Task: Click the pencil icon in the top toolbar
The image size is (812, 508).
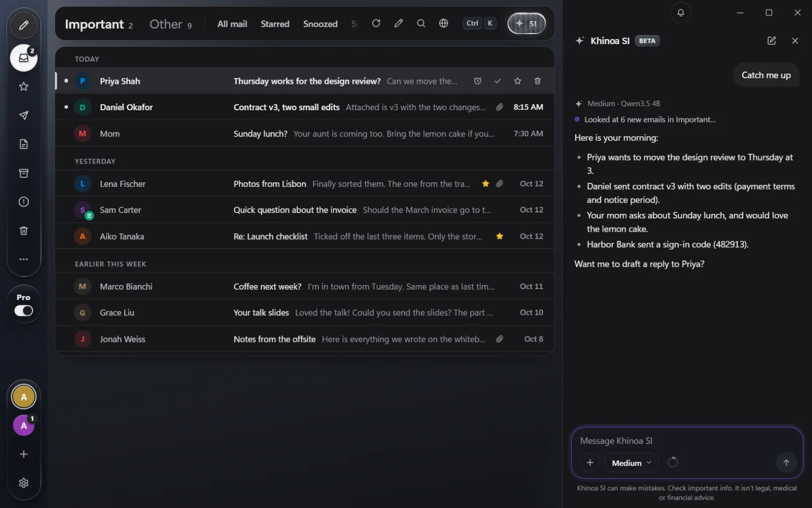Action: click(x=399, y=23)
